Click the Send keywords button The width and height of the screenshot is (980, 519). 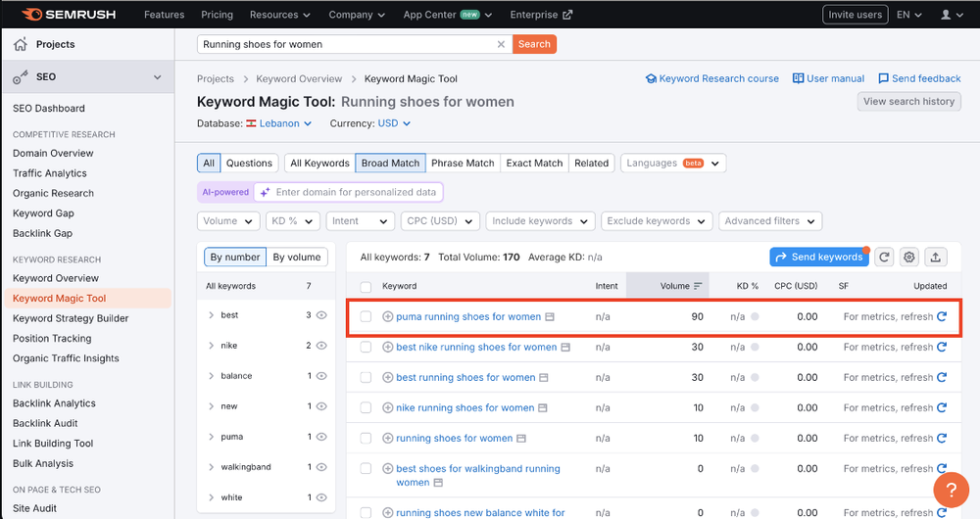click(819, 257)
